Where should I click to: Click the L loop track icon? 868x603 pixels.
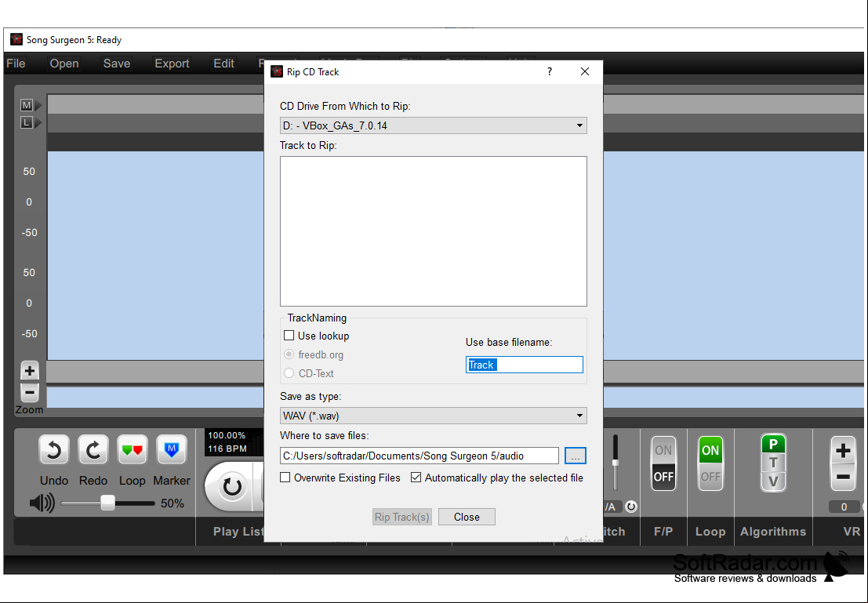pyautogui.click(x=27, y=123)
